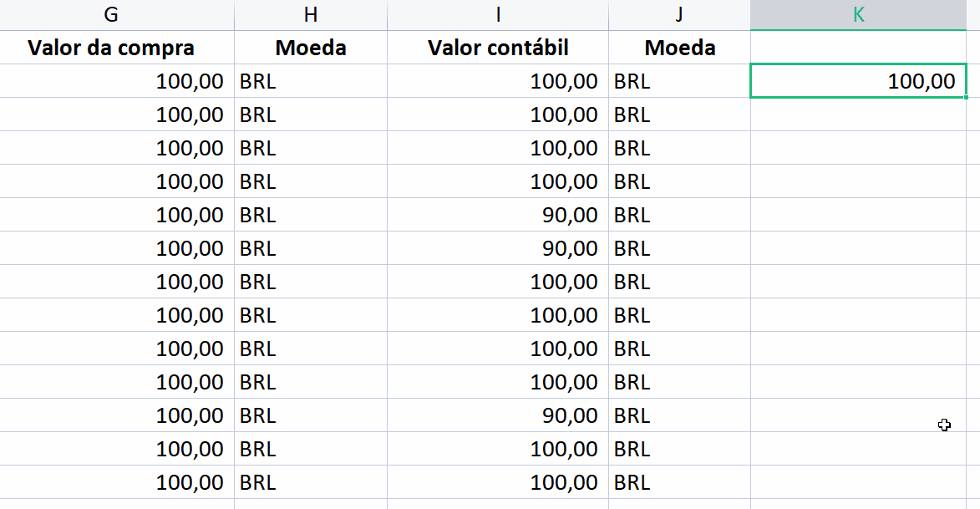Select column G header
The image size is (980, 509).
[x=111, y=14]
